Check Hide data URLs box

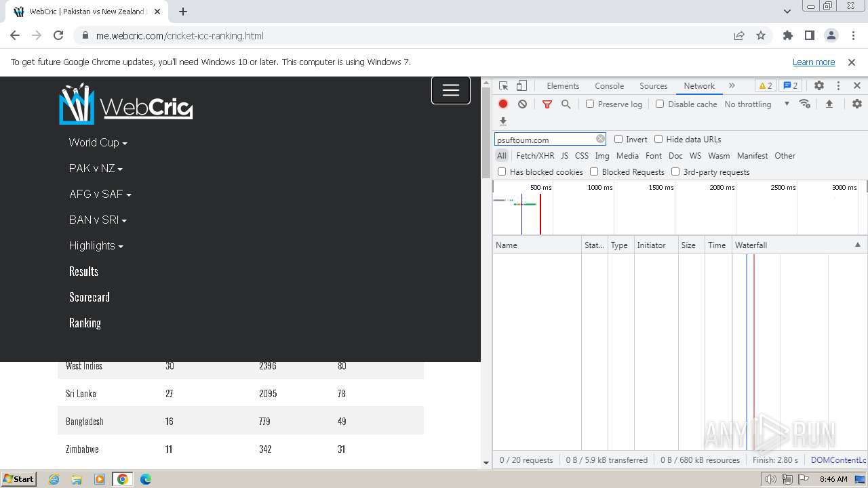pos(658,139)
